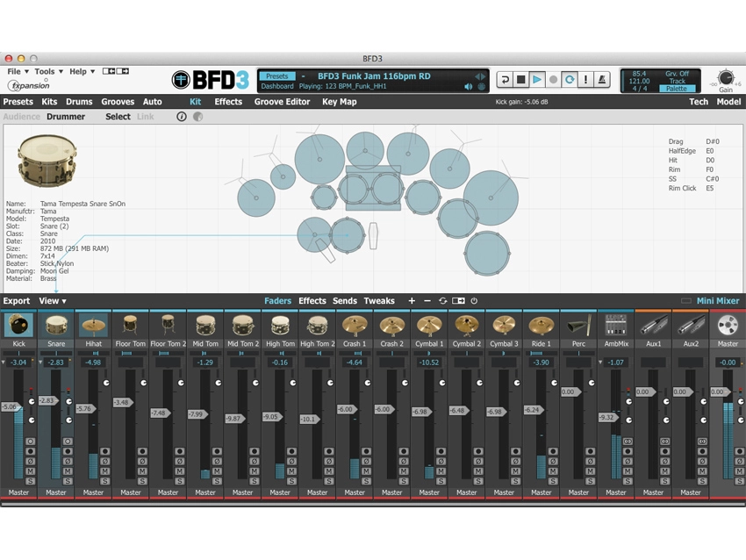Click the minus remove channel icon
The height and width of the screenshot is (560, 746).
(x=427, y=301)
